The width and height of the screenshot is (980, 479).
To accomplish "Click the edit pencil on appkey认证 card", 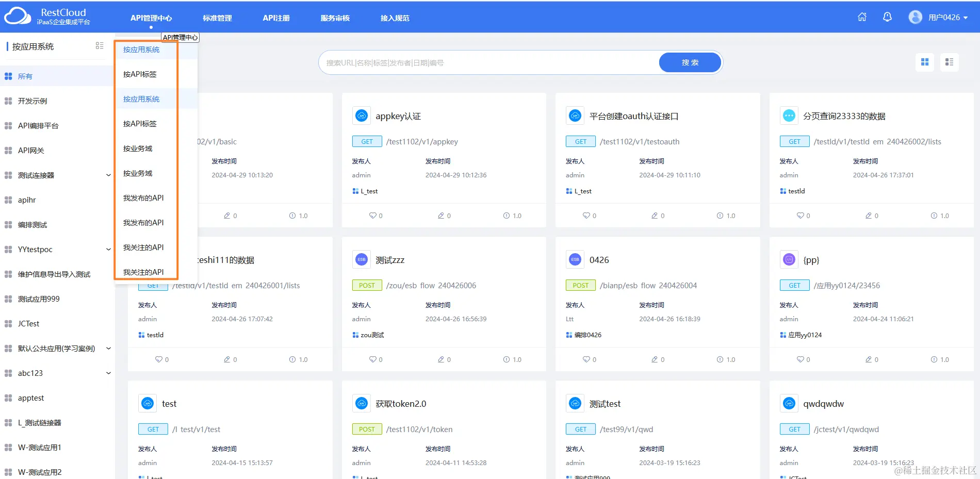I will 441,216.
